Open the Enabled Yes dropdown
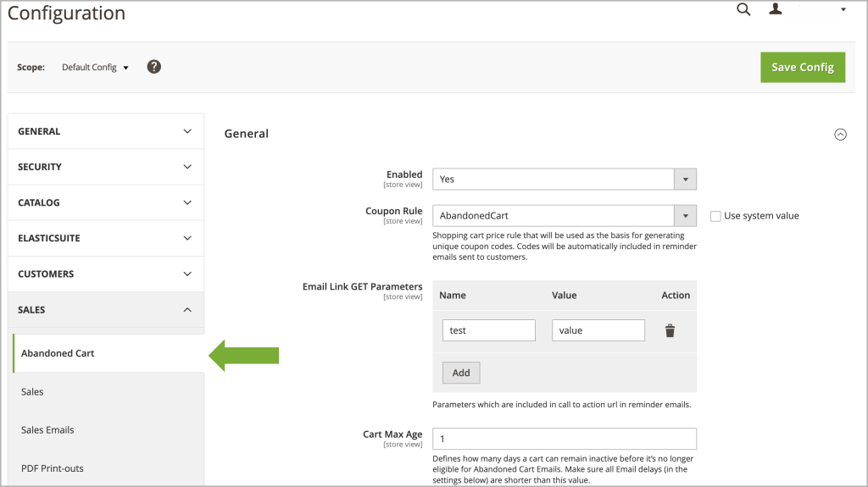 (564, 180)
